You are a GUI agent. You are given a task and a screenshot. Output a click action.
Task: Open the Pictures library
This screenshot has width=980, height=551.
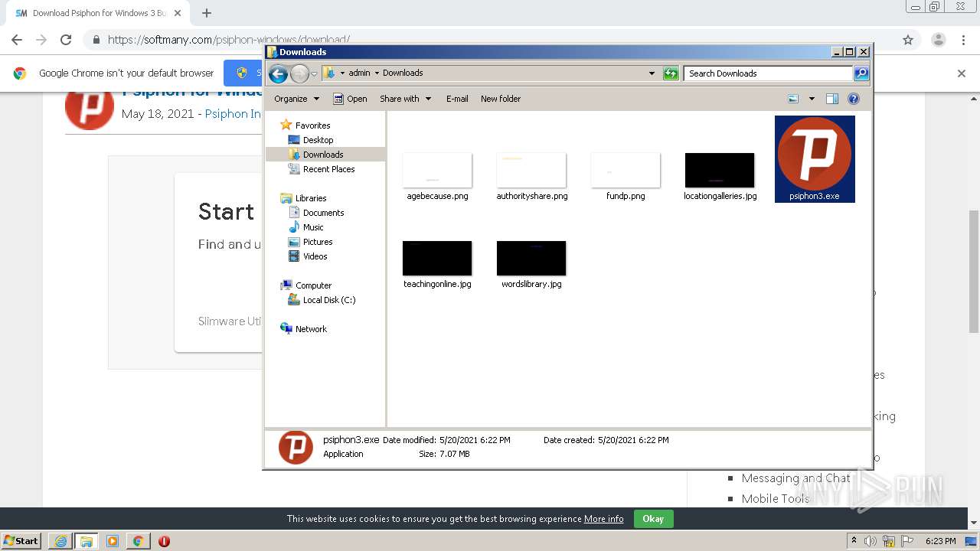pos(318,242)
